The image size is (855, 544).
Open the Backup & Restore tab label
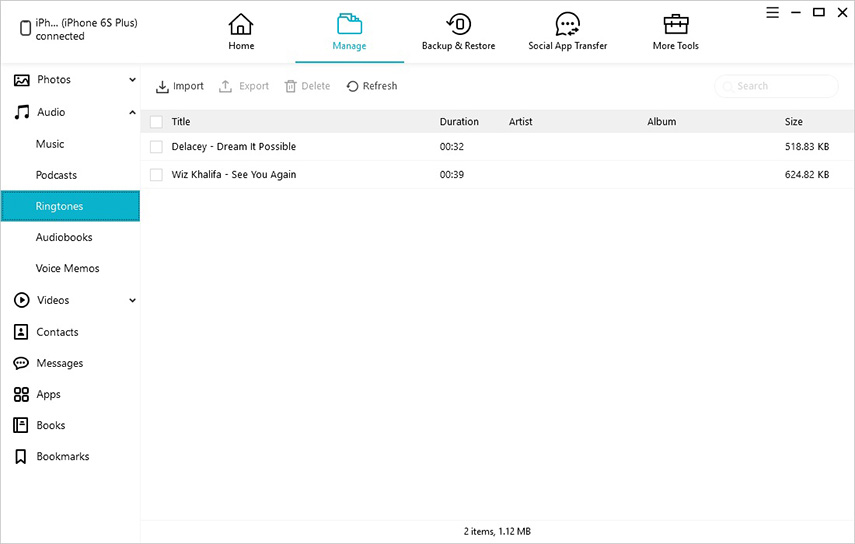point(459,46)
